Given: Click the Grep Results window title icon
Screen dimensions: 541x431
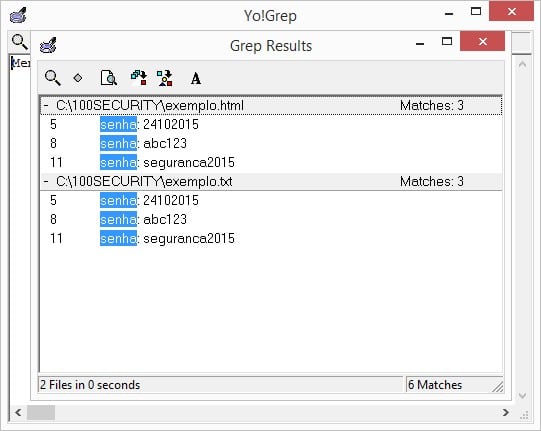Looking at the screenshot, I should pyautogui.click(x=48, y=46).
